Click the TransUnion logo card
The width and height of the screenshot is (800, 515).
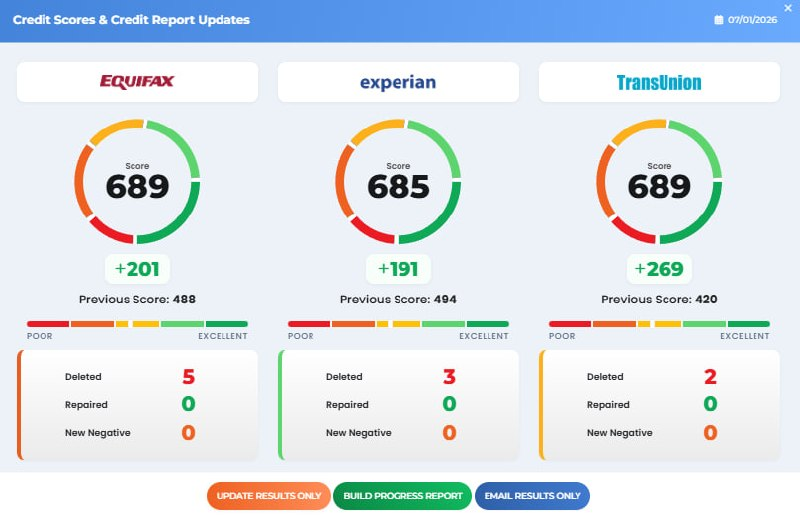(x=659, y=82)
